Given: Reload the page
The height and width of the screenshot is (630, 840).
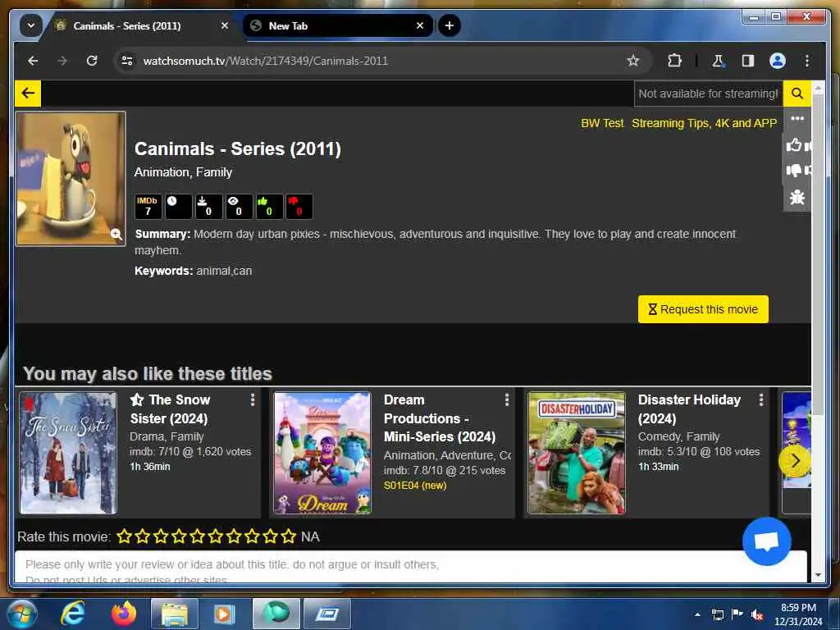Looking at the screenshot, I should pos(92,61).
